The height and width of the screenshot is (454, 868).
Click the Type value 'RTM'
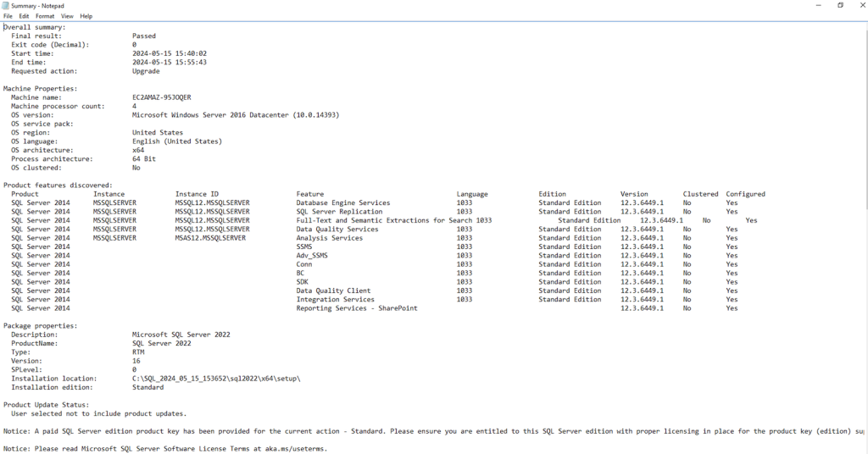pos(138,352)
